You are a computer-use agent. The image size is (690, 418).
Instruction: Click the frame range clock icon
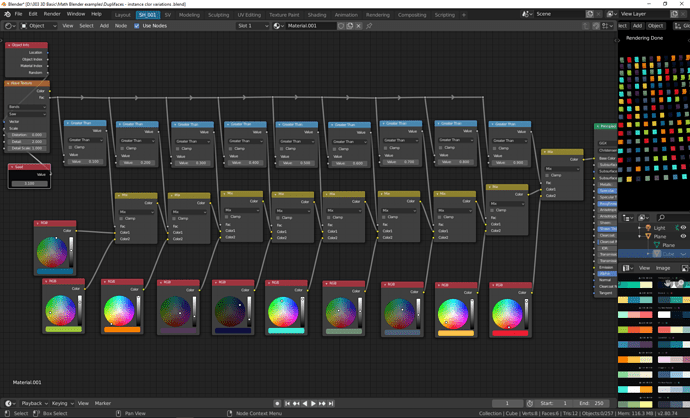(x=530, y=403)
